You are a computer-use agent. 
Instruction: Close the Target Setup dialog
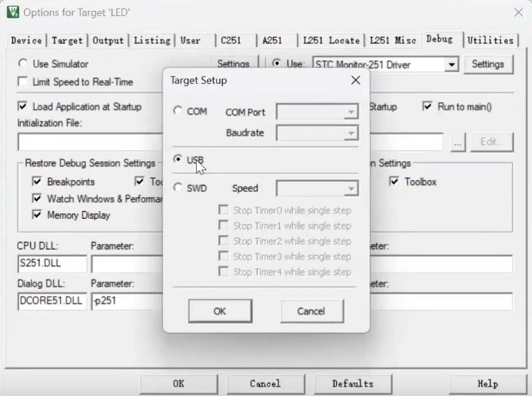355,80
